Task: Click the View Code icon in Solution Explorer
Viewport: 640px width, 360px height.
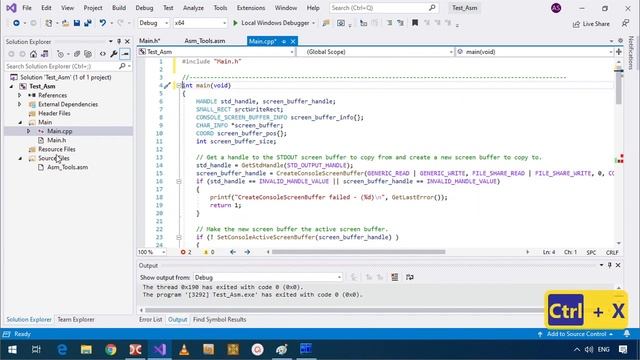Action: point(102,54)
